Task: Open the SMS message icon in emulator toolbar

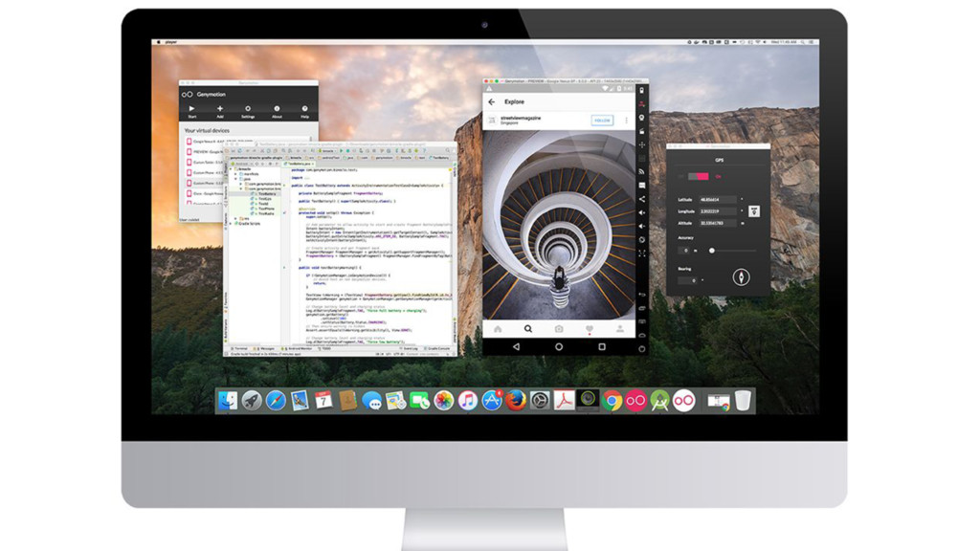Action: pos(642,186)
